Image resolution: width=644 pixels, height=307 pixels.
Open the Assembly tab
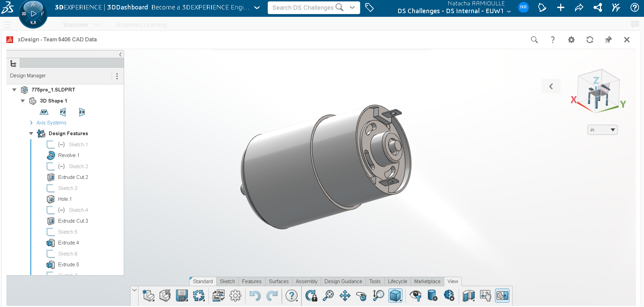306,281
